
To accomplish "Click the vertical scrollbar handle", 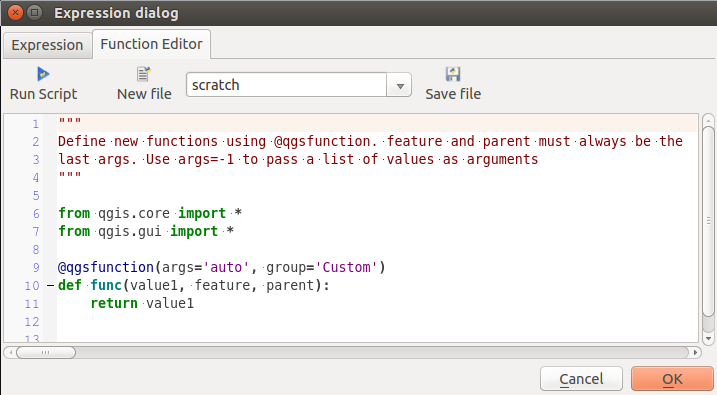I will tap(708, 222).
